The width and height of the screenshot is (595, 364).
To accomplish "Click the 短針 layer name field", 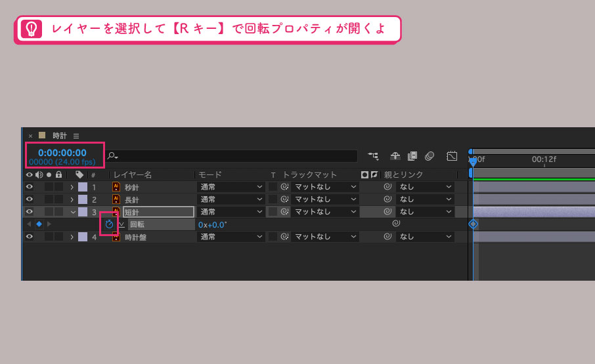I will (x=159, y=212).
